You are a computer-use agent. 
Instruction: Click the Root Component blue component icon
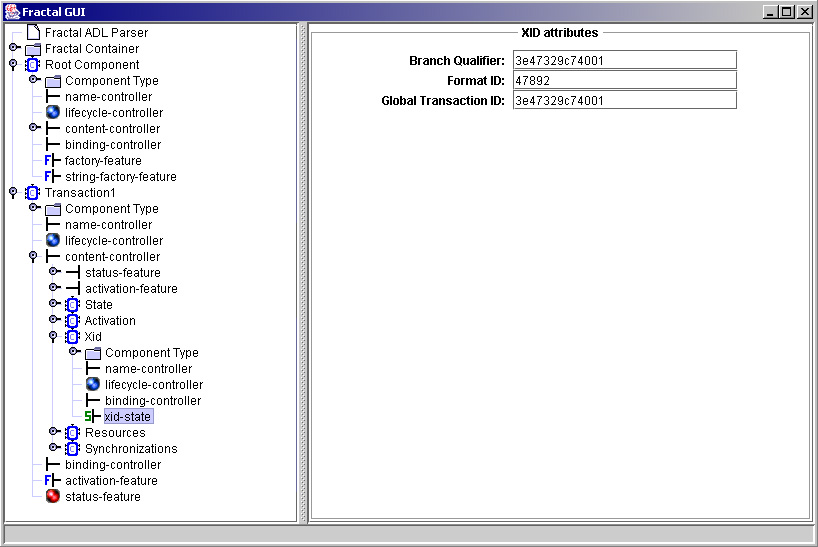[33, 65]
